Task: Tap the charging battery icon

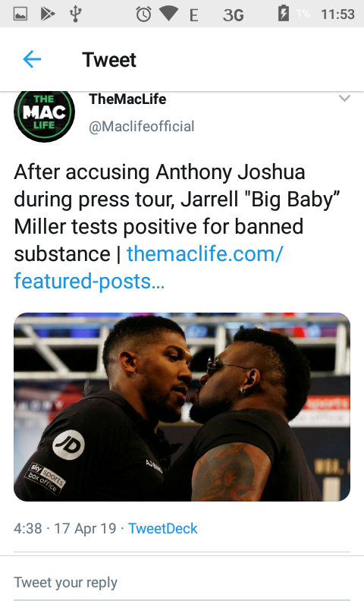Action: coord(284,14)
